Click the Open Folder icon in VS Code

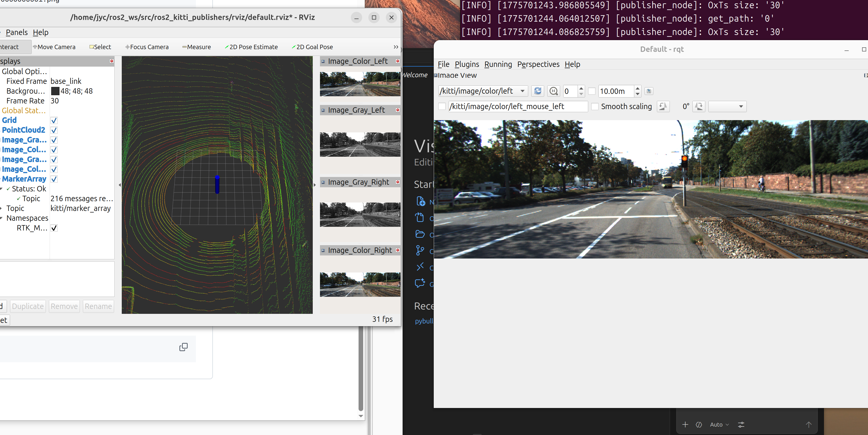click(x=420, y=234)
